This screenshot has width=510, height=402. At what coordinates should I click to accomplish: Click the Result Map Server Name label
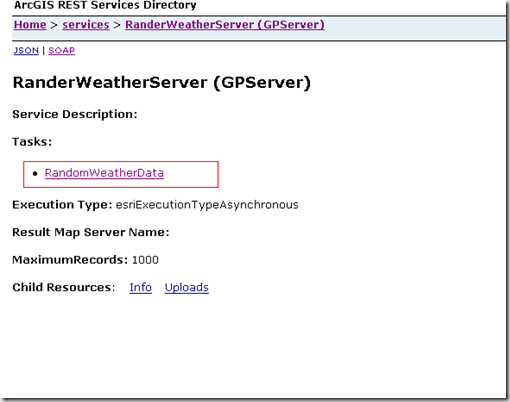point(91,232)
